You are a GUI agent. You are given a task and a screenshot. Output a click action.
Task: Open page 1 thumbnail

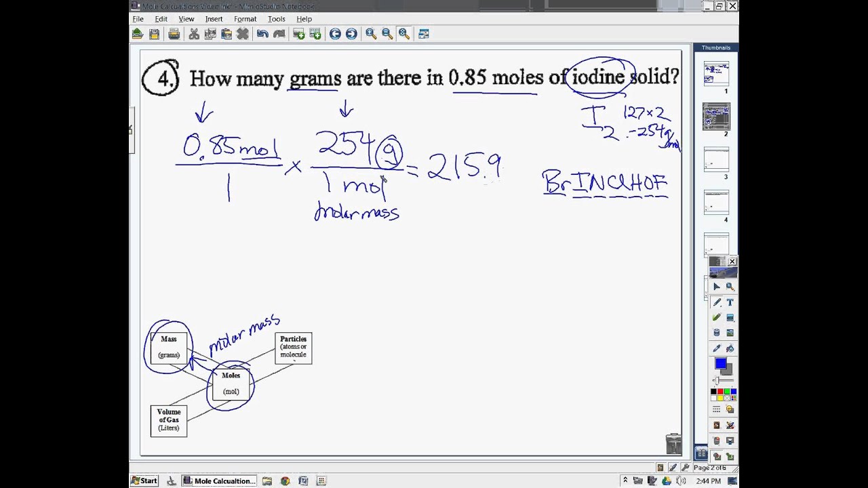(716, 74)
